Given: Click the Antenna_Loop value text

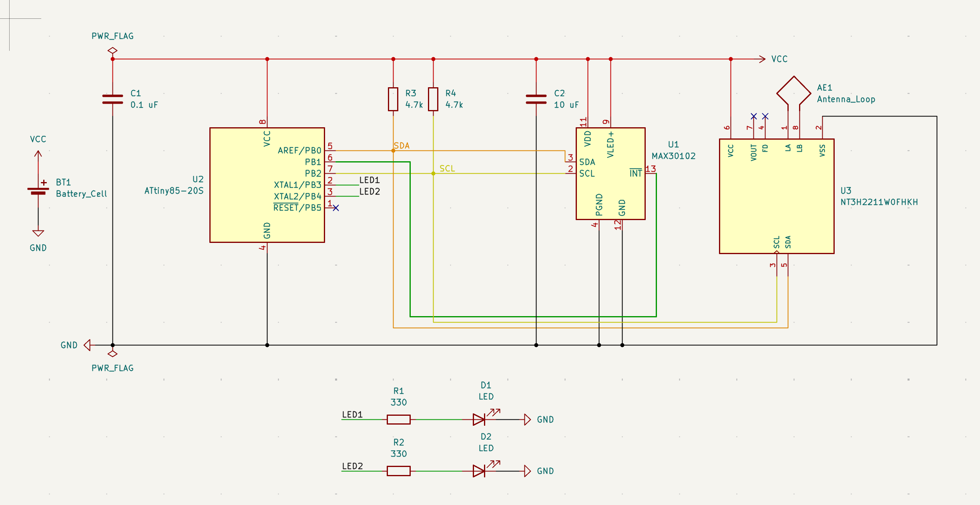Looking at the screenshot, I should [x=846, y=99].
